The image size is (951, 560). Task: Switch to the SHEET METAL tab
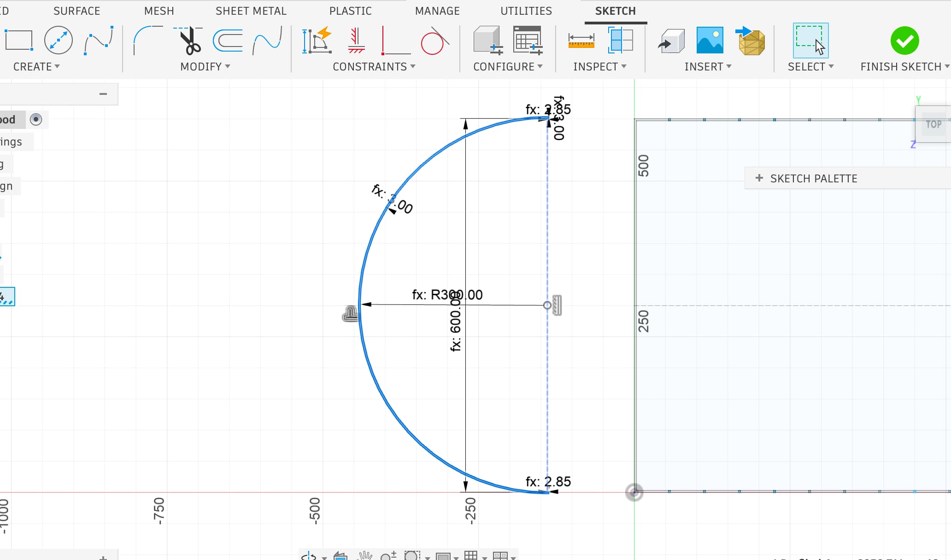pos(251,11)
